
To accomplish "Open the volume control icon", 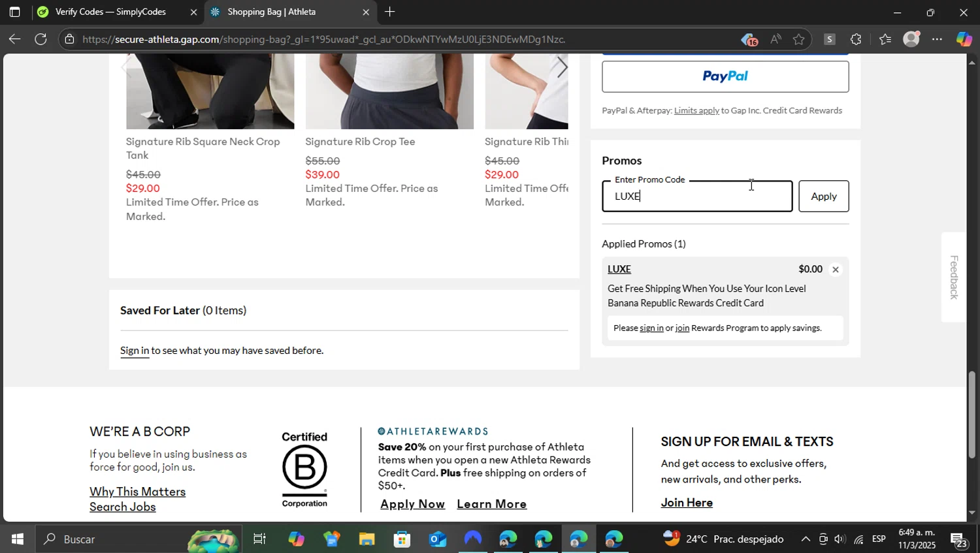I will [840, 539].
